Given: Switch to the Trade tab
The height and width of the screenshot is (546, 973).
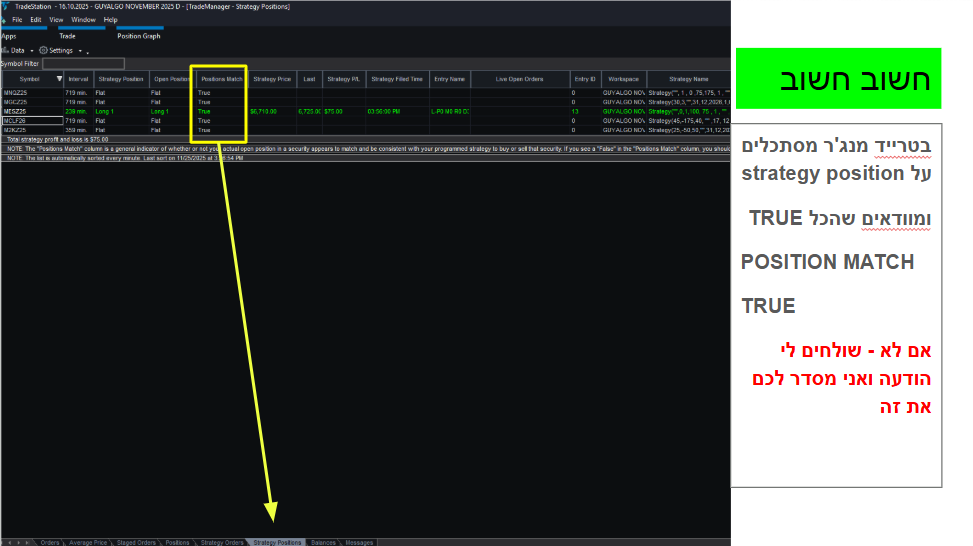Looking at the screenshot, I should pyautogui.click(x=67, y=36).
